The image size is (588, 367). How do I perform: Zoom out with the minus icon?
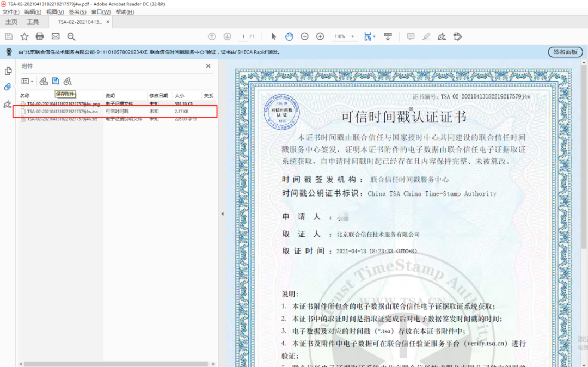click(x=304, y=36)
